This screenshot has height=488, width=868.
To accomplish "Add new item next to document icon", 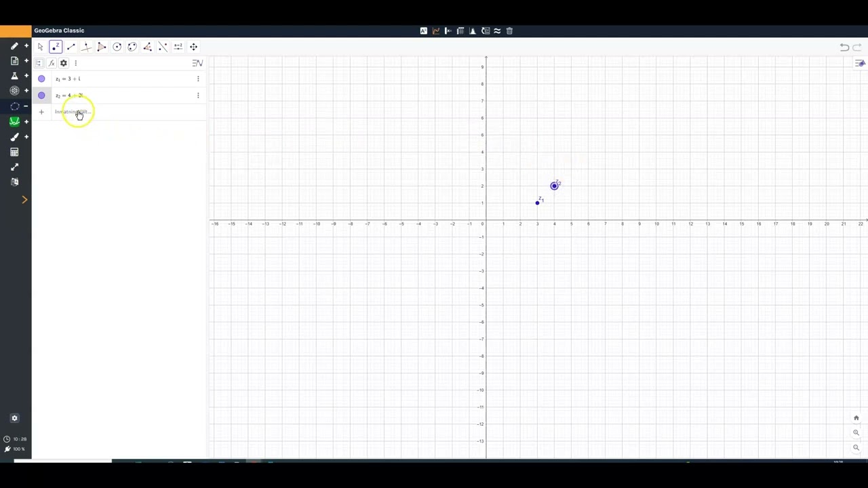I will point(26,61).
